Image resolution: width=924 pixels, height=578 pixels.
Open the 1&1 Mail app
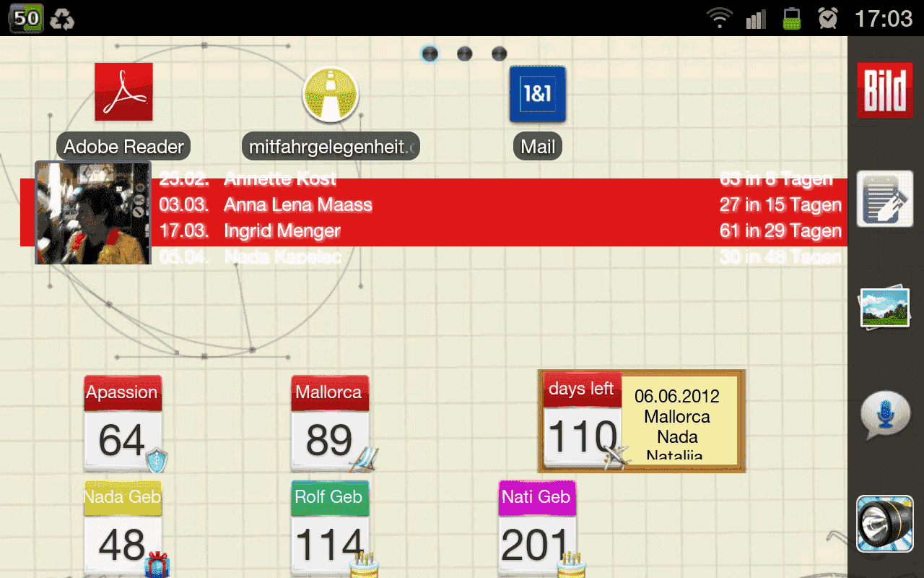[x=538, y=94]
